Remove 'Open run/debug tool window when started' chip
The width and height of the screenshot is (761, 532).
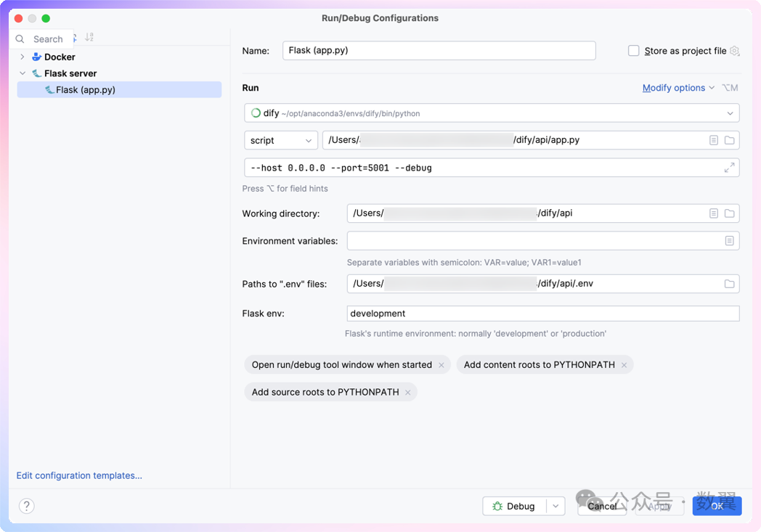point(441,365)
